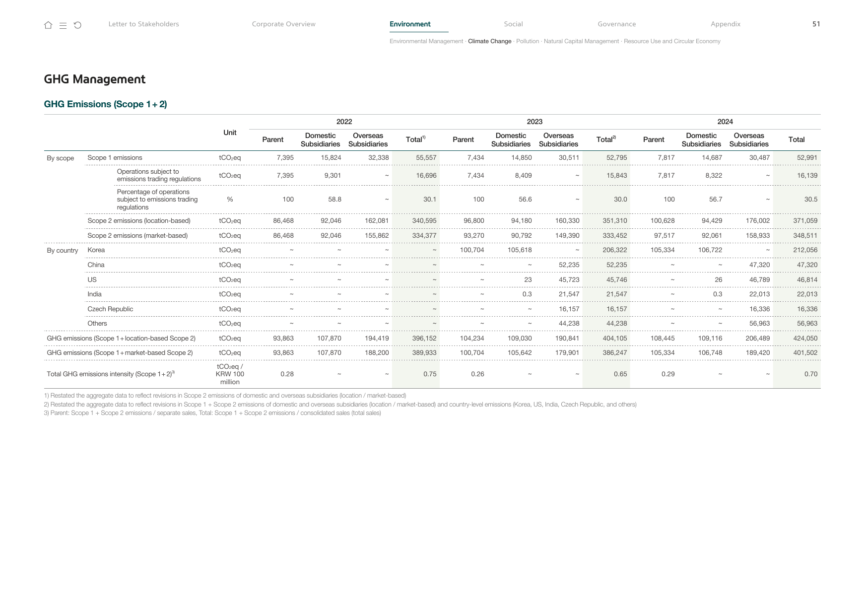
Task: Open Letter to Stakeholders section
Action: pos(144,24)
